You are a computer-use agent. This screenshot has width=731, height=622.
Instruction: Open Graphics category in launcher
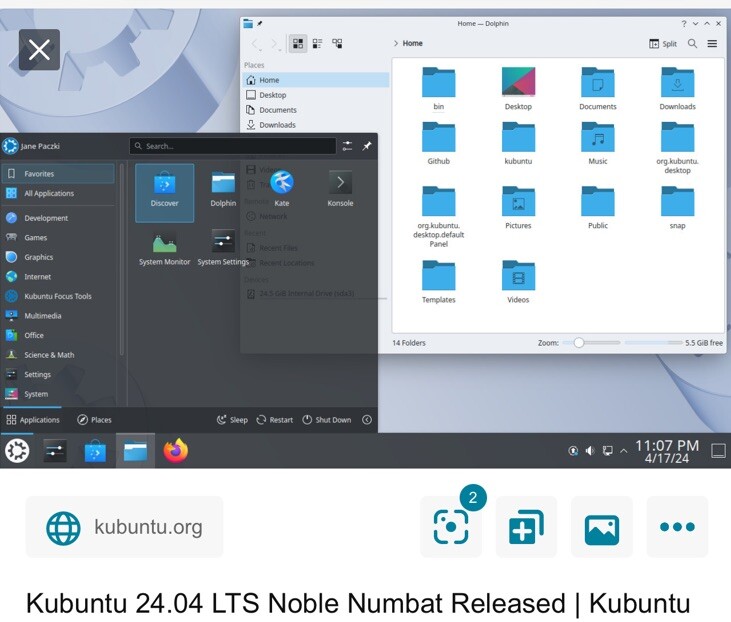point(58,257)
